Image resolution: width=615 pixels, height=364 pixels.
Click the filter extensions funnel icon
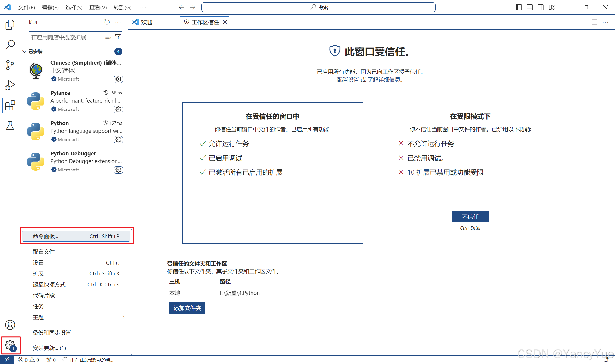(x=118, y=37)
